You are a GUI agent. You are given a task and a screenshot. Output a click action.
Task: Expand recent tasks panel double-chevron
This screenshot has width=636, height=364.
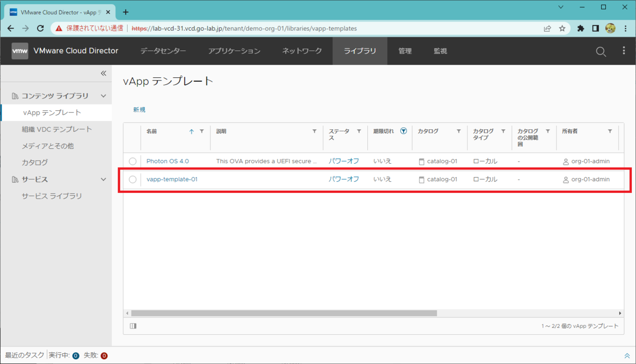tap(627, 356)
